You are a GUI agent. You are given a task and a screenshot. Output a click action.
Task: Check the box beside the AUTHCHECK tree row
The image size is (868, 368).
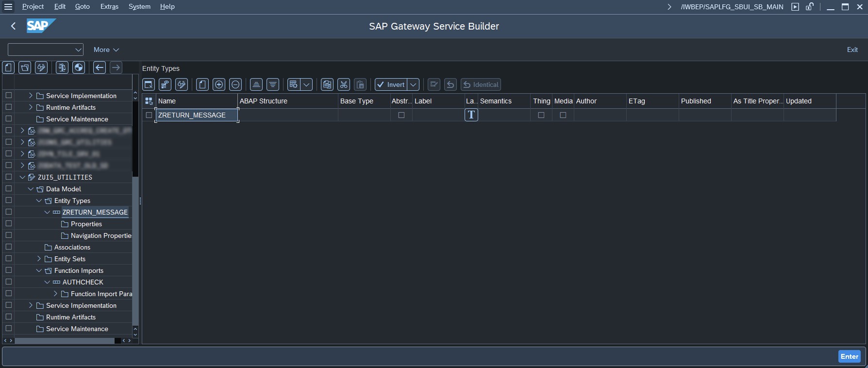pyautogui.click(x=9, y=282)
